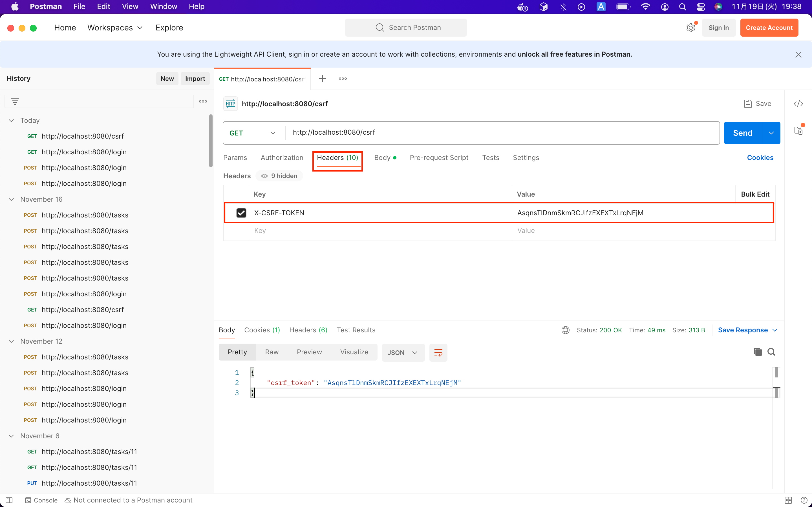Open the Cookies link

[760, 158]
